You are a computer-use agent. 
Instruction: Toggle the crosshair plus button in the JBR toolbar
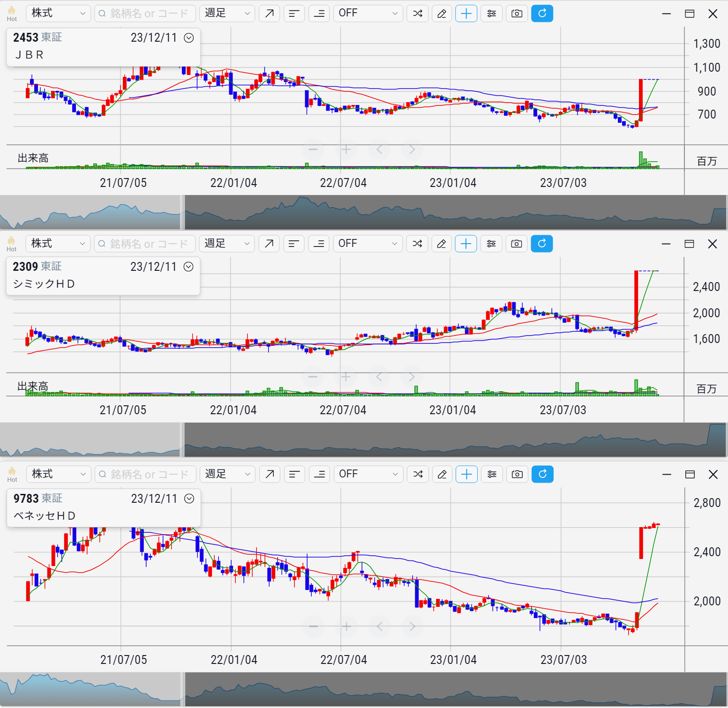pyautogui.click(x=466, y=14)
